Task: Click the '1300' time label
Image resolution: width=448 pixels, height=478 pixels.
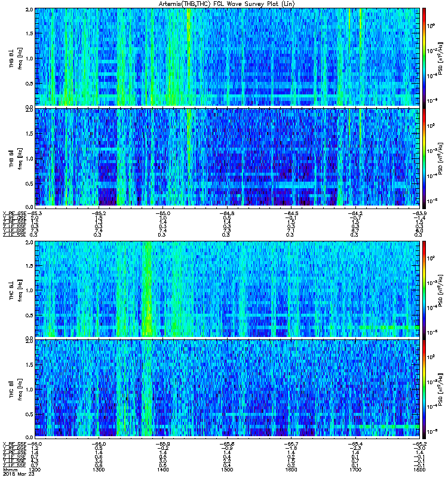Action: click(x=99, y=470)
